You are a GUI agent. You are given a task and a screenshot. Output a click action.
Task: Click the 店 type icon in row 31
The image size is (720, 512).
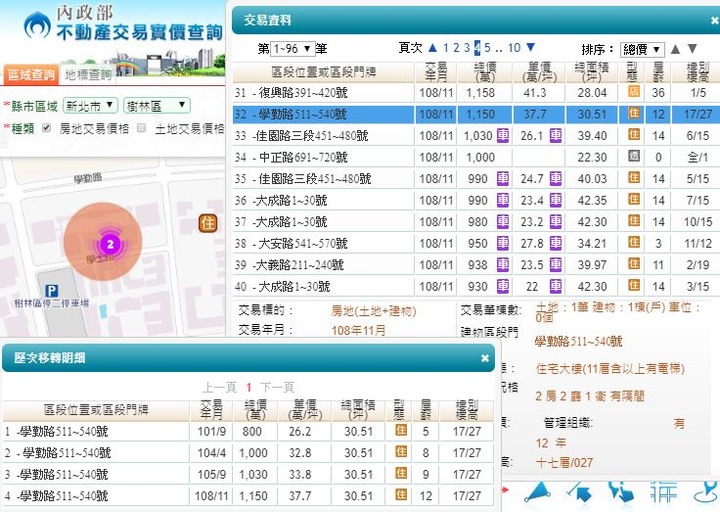coord(634,91)
